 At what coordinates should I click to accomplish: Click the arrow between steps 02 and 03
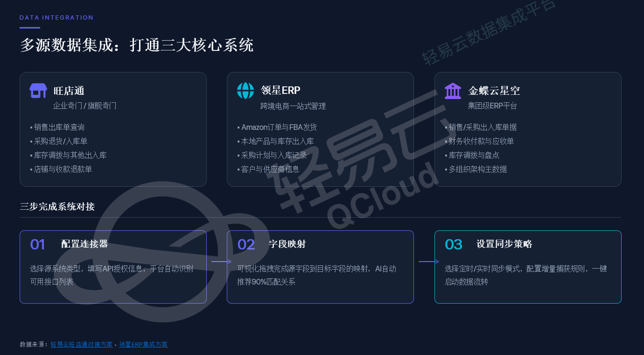[x=429, y=262]
